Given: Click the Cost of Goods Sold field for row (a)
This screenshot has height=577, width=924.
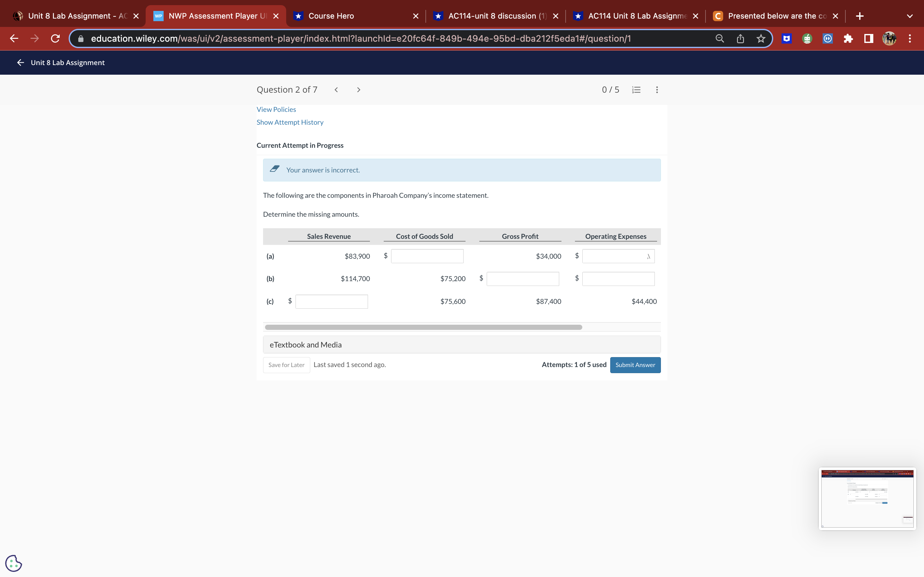Looking at the screenshot, I should (x=427, y=256).
